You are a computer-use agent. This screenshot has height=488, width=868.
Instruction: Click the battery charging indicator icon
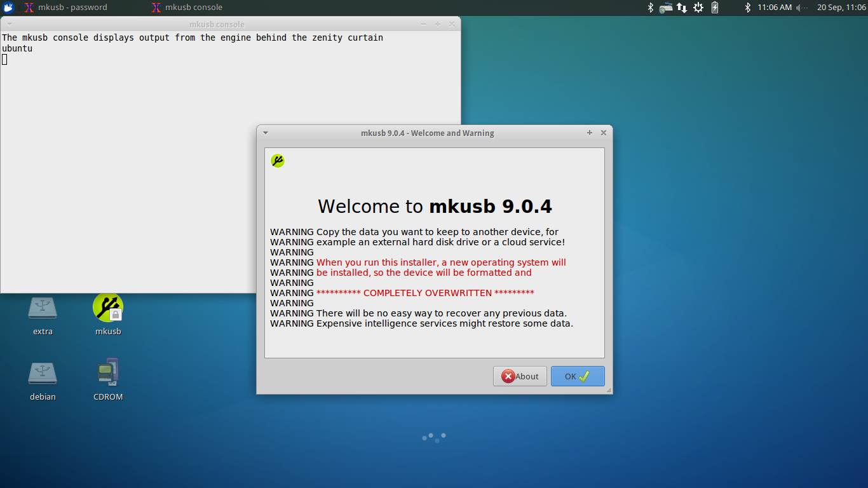click(715, 8)
